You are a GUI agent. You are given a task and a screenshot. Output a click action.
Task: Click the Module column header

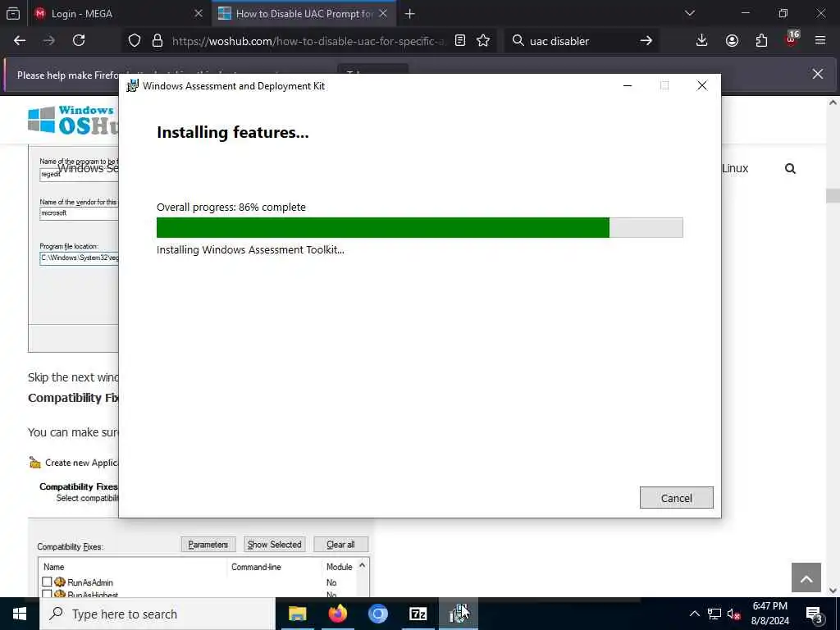point(339,567)
